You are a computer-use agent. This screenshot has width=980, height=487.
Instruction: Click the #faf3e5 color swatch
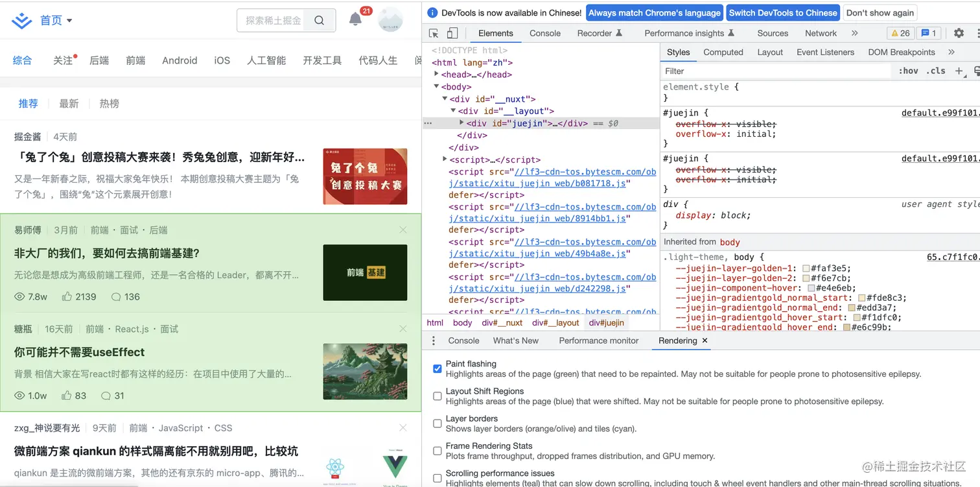tap(806, 268)
